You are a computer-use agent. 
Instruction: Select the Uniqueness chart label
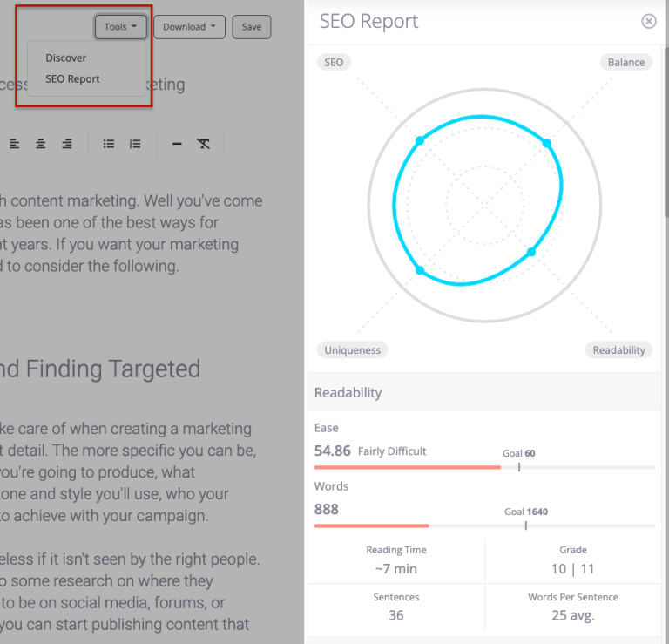pos(352,349)
